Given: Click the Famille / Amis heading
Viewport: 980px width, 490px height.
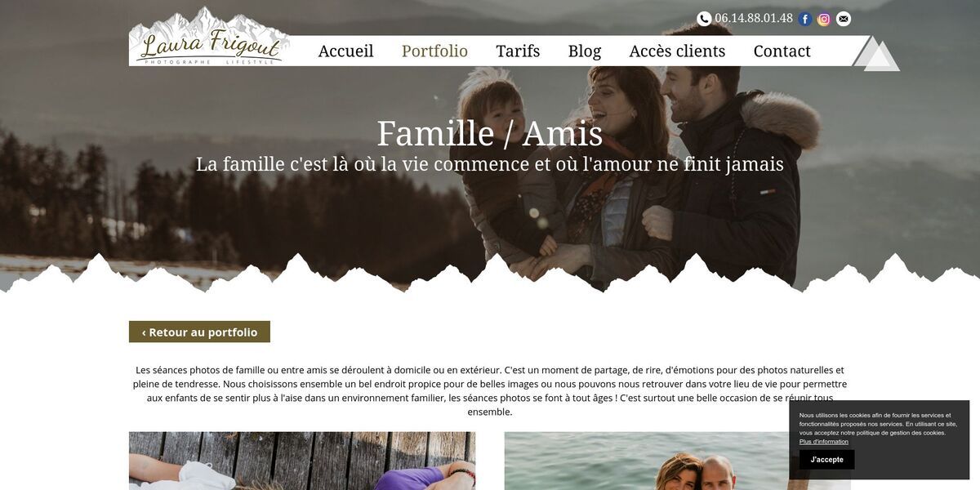Looking at the screenshot, I should 490,133.
